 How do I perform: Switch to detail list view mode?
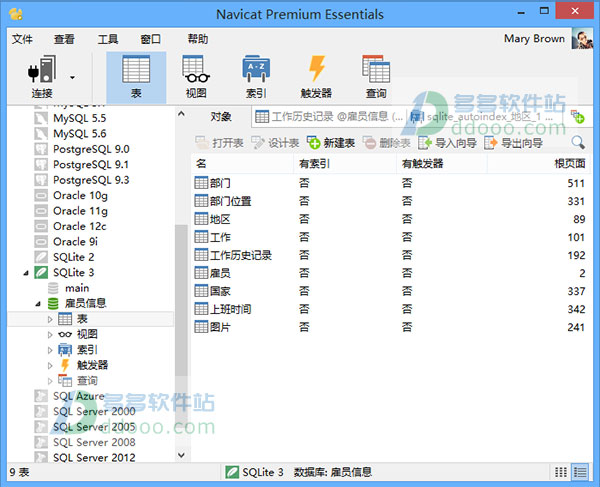tap(580, 472)
